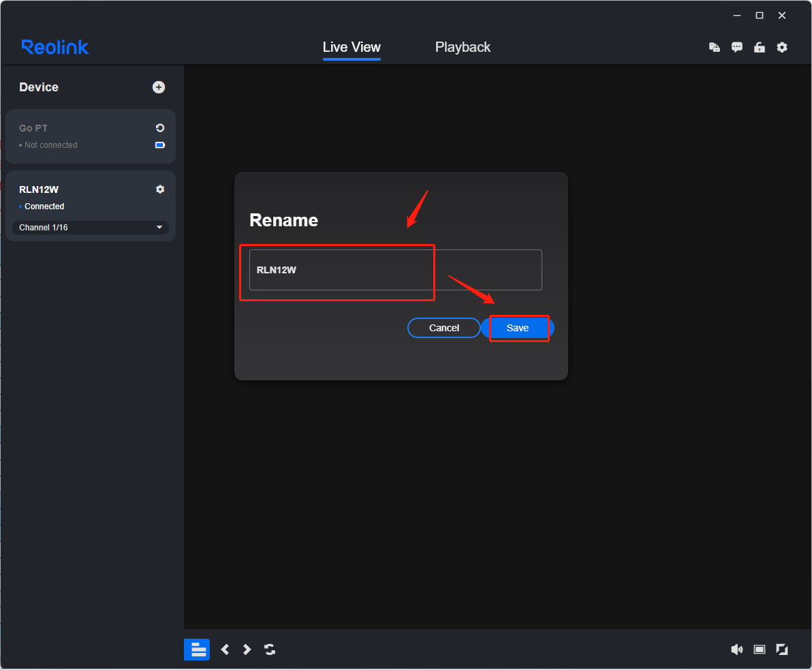812x670 pixels.
Task: Click the Go PT battery icon
Action: (160, 145)
